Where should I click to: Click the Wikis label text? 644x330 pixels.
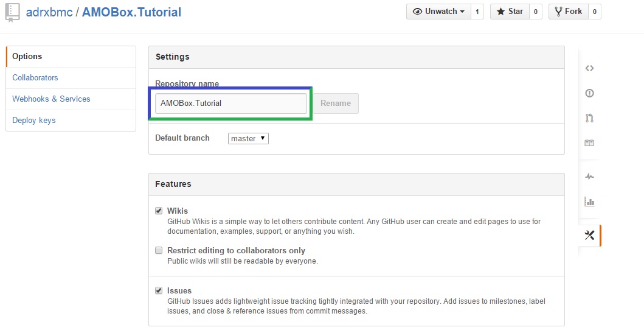tap(178, 211)
